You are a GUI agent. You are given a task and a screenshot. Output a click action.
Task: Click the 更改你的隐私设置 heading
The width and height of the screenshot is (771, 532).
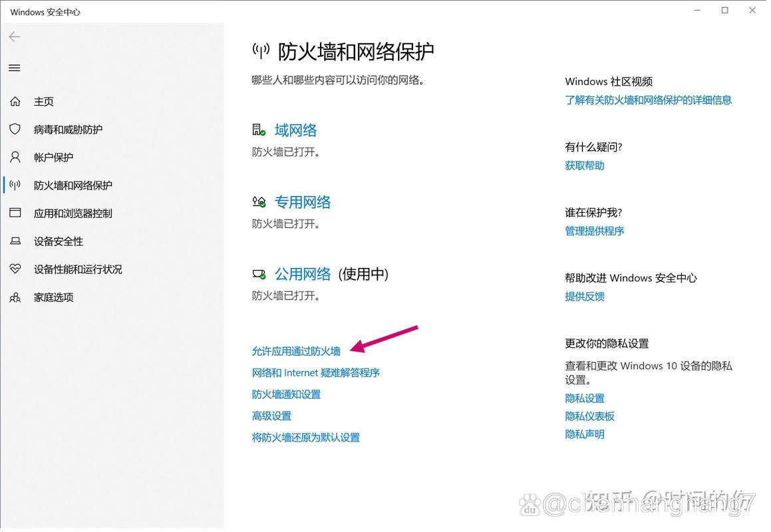click(x=607, y=343)
